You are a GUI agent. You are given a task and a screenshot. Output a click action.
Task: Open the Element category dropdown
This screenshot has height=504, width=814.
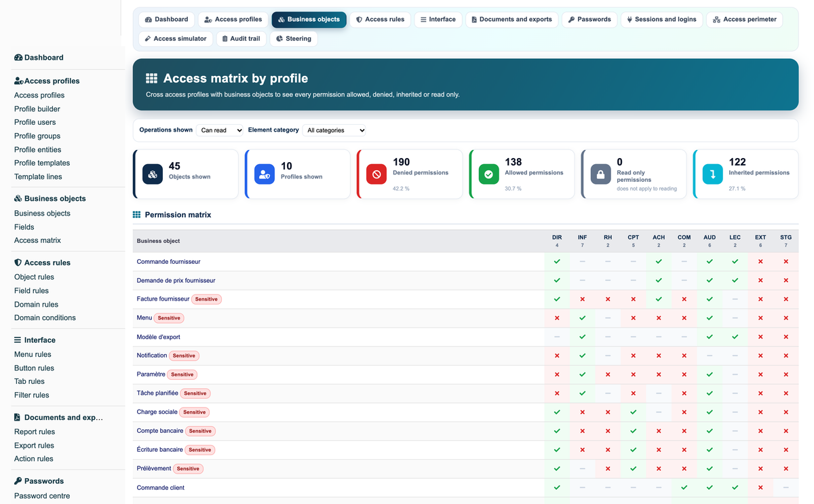pos(334,130)
